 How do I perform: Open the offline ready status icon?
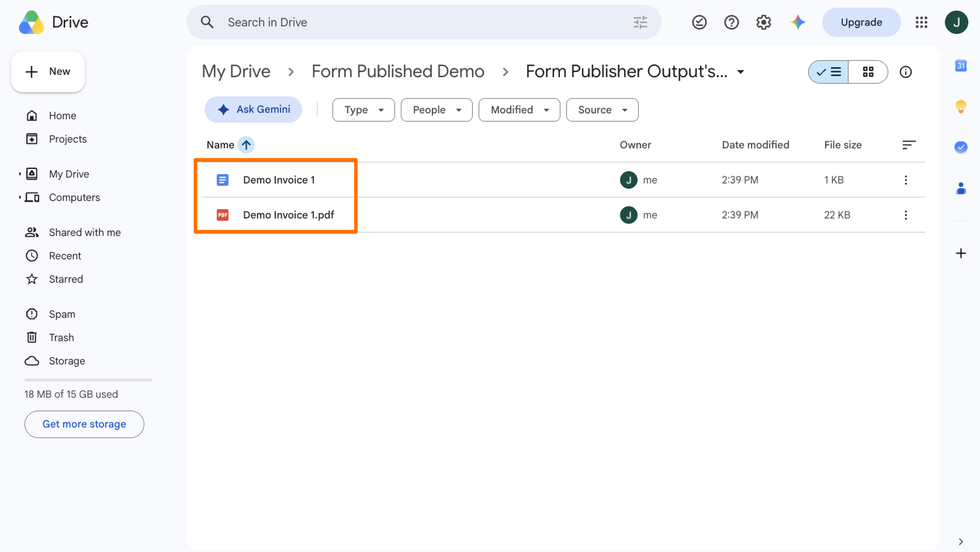pyautogui.click(x=699, y=22)
